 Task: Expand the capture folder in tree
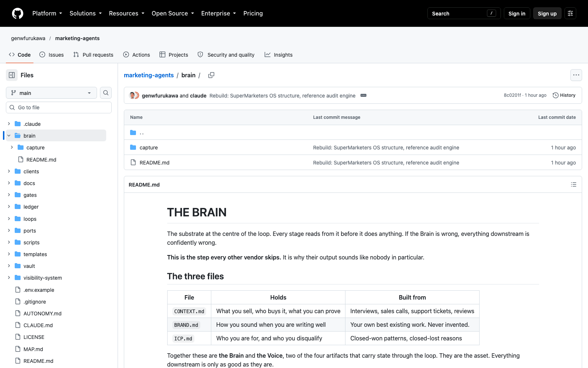pos(12,148)
